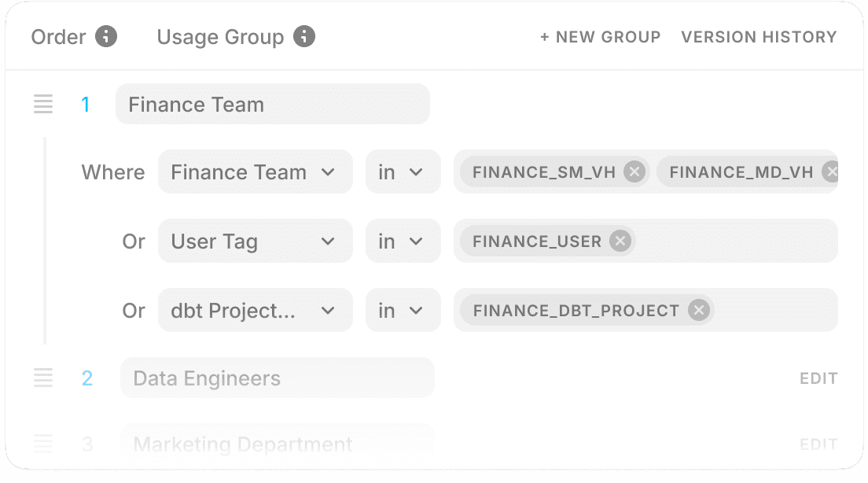868x483 pixels.
Task: Open VERSION HISTORY
Action: (759, 37)
